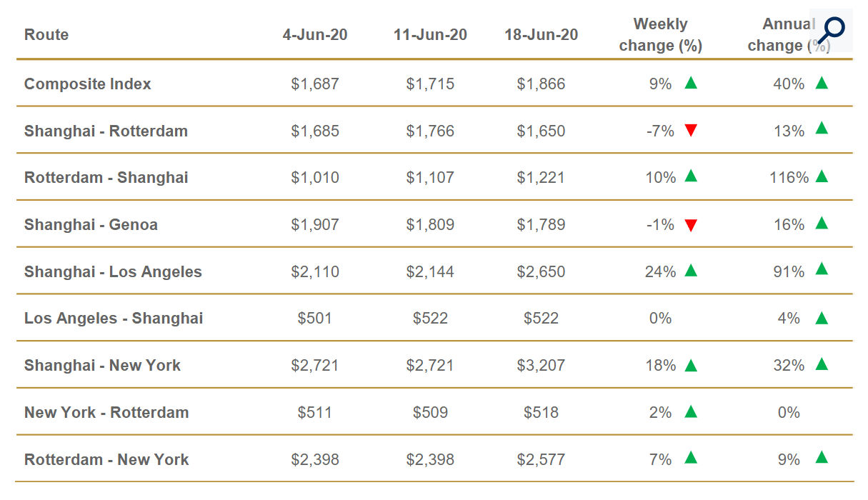Viewport: 868px width, 500px height.
Task: Click green up arrow for Composite Index weekly change
Action: [690, 83]
